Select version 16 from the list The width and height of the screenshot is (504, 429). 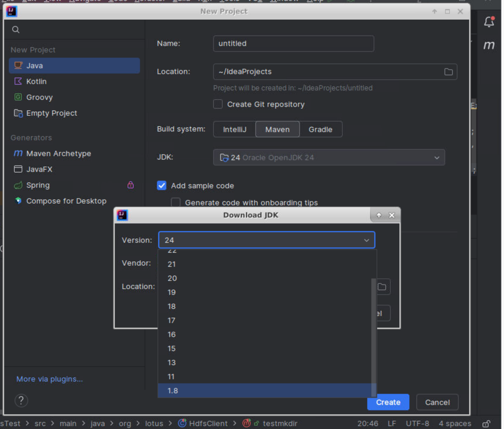[264, 334]
